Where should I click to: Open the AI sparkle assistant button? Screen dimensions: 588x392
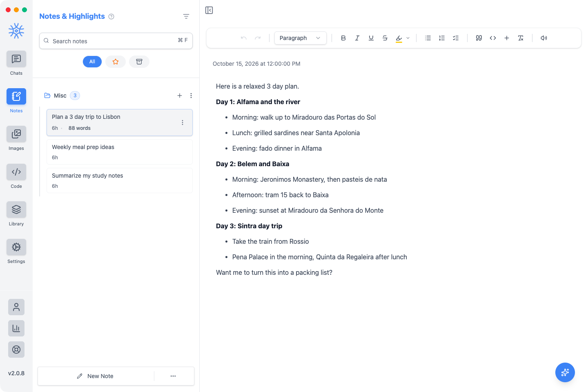[565, 372]
